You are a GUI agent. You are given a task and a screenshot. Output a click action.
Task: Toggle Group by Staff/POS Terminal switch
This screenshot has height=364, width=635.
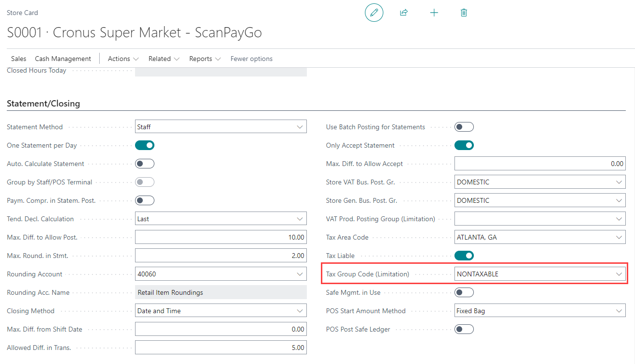click(x=145, y=182)
